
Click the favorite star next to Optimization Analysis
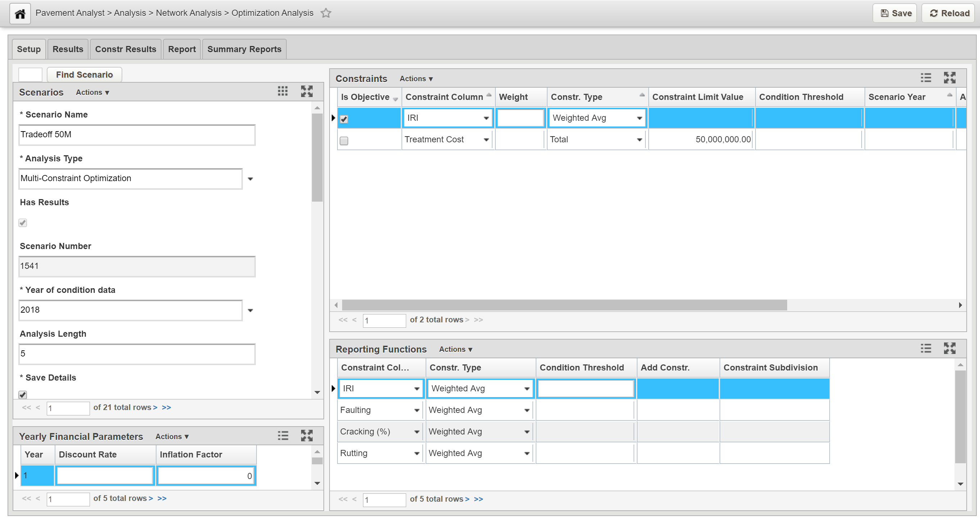[326, 13]
